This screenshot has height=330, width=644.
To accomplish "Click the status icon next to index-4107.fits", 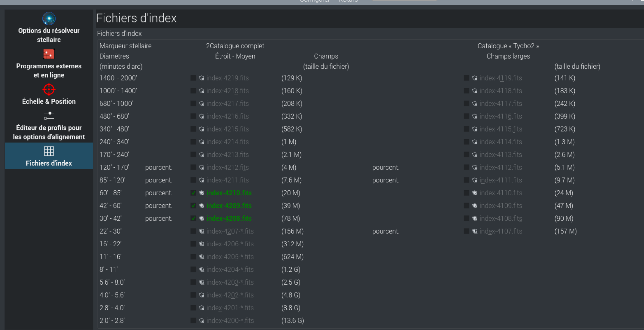I will (475, 231).
